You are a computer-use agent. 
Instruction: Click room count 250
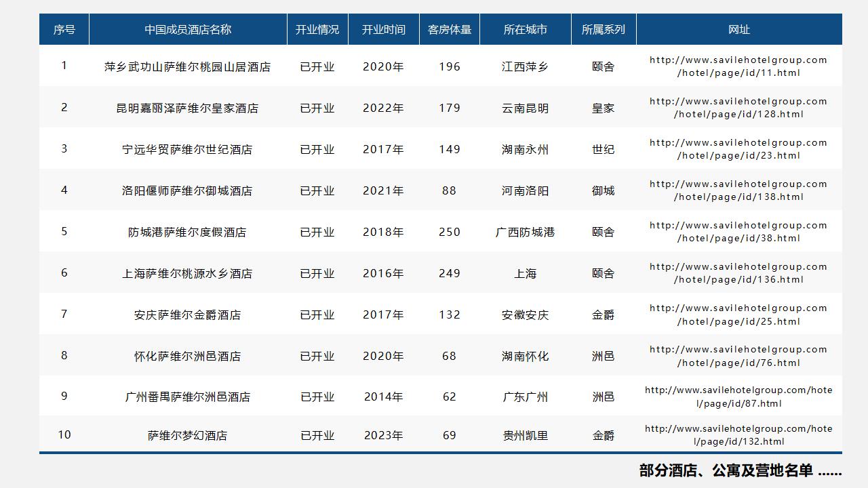[450, 232]
